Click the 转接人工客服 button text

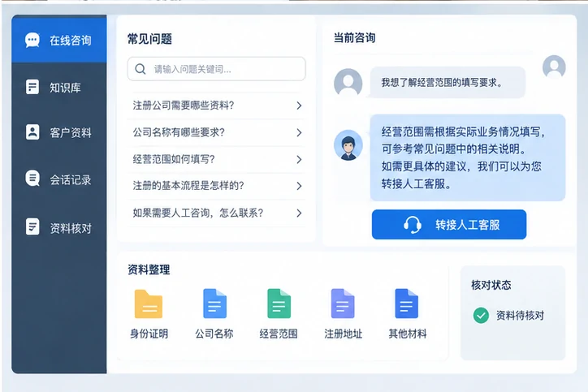(468, 225)
